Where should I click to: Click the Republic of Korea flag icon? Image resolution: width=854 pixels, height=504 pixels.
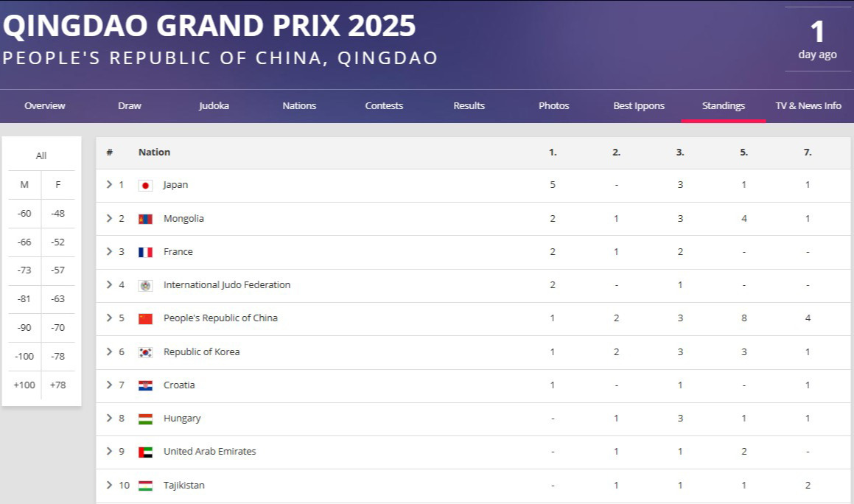point(145,352)
